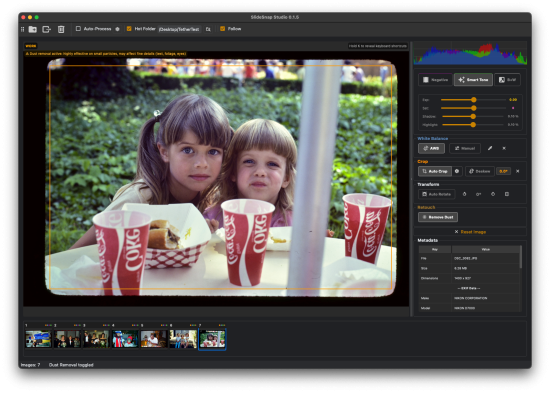Select thumbnail number 3 in filmstrip

coord(96,339)
